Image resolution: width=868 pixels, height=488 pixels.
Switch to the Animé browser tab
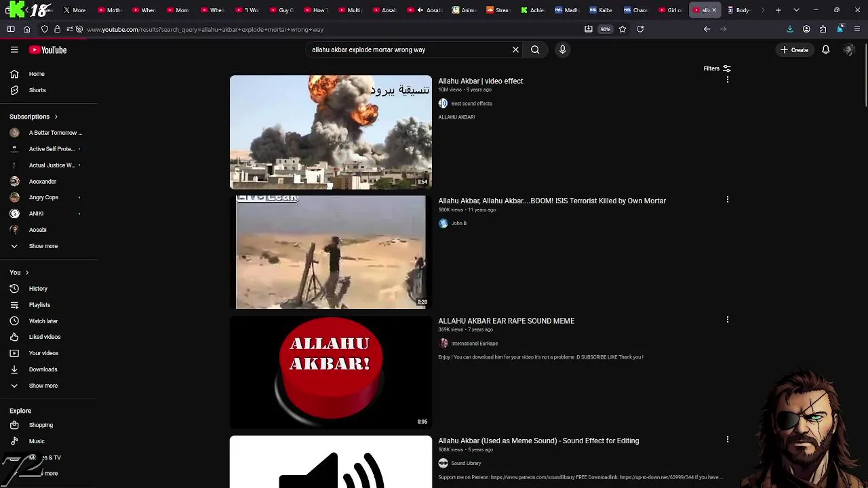click(x=464, y=10)
